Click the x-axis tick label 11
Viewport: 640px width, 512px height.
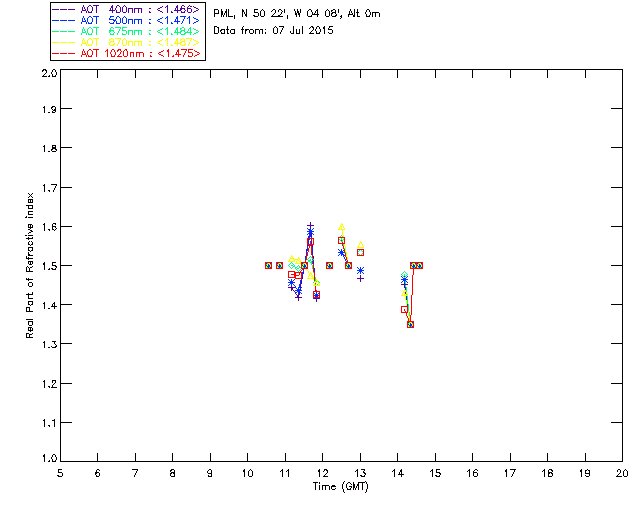(x=285, y=474)
